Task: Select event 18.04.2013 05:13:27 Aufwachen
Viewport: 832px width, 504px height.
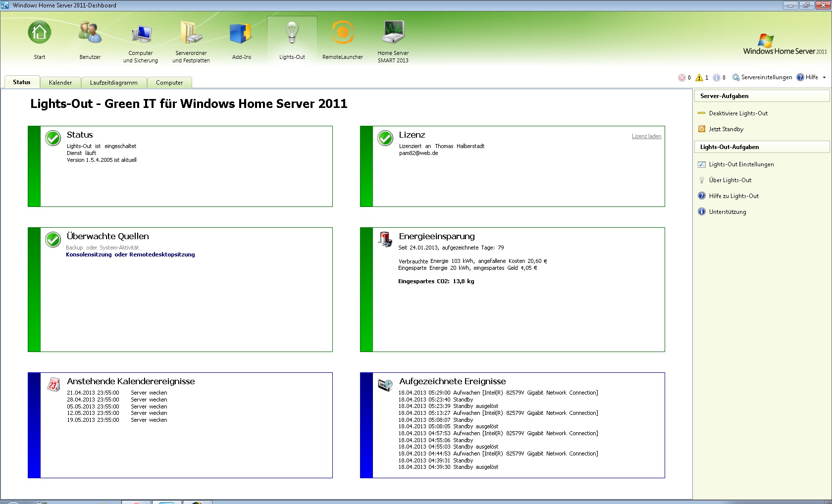Action: pyautogui.click(x=498, y=413)
